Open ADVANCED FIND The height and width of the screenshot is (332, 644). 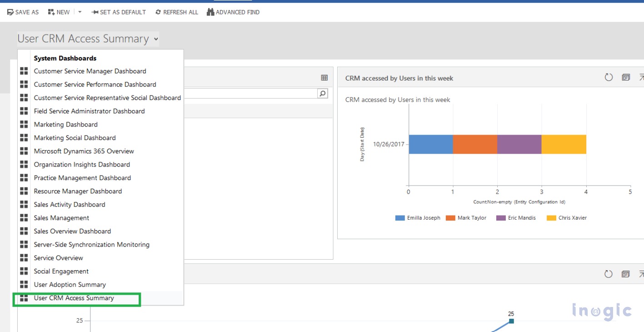pos(233,12)
